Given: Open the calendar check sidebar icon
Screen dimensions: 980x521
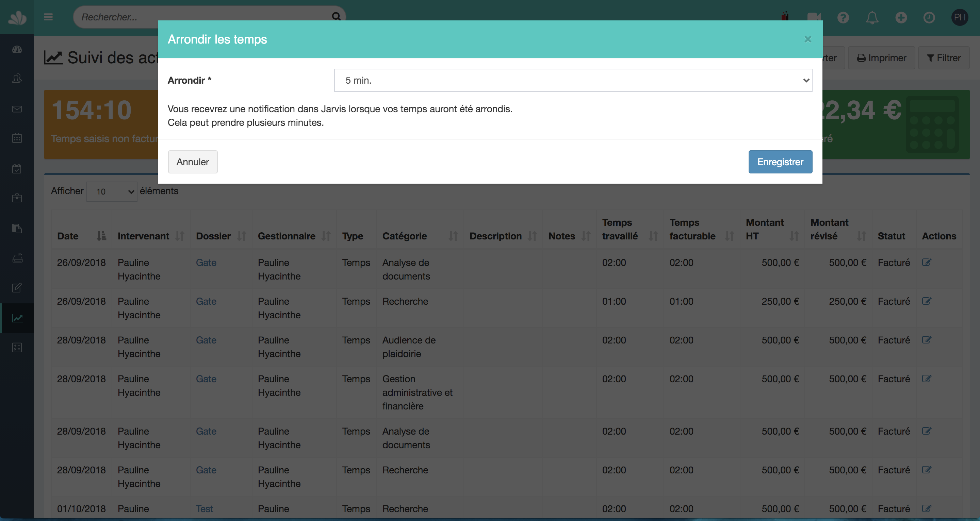Looking at the screenshot, I should tap(17, 168).
